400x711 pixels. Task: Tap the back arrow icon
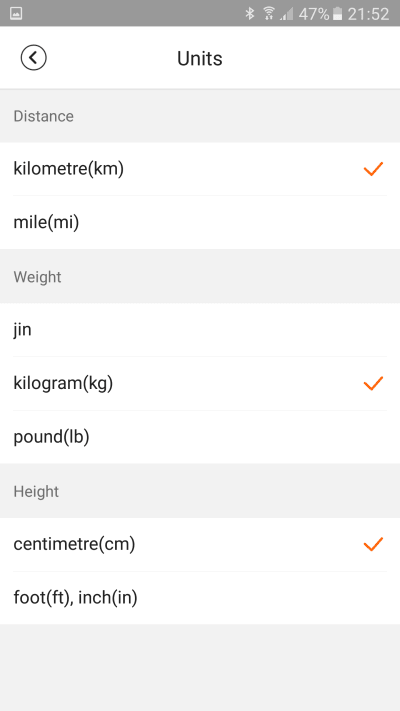click(33, 58)
